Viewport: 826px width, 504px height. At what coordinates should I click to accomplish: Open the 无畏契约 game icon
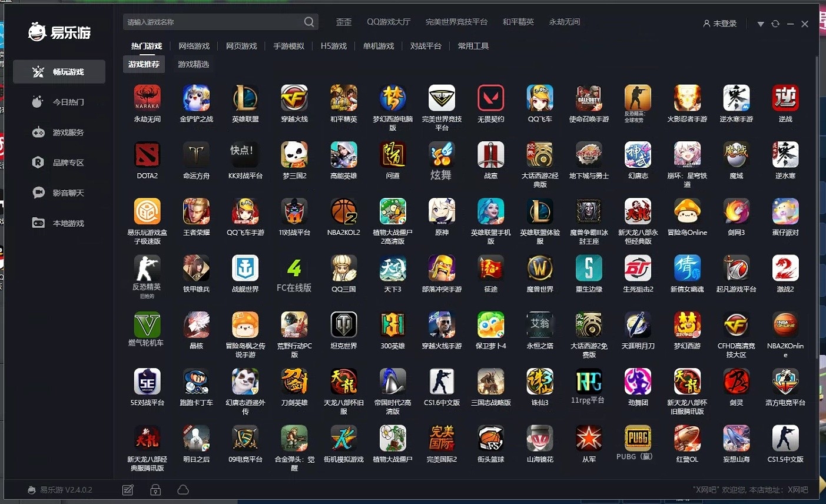[491, 98]
